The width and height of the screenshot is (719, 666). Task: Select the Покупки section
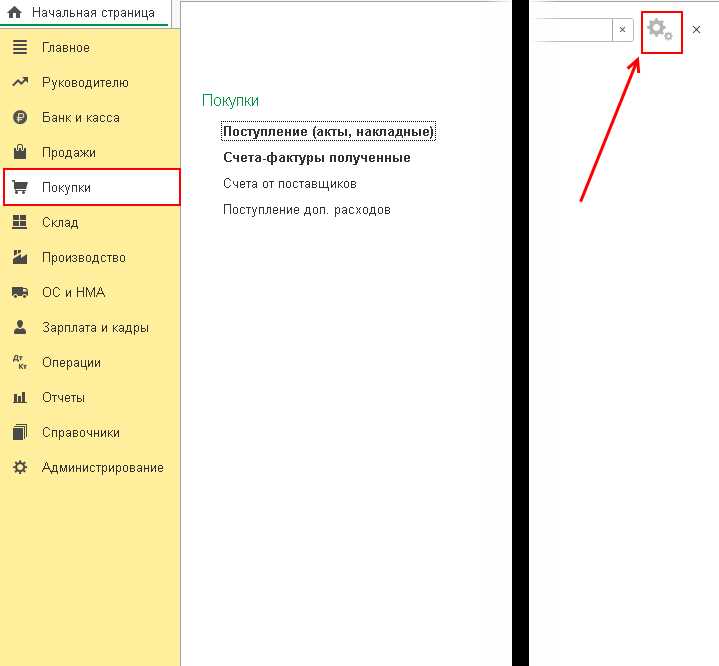(x=92, y=187)
